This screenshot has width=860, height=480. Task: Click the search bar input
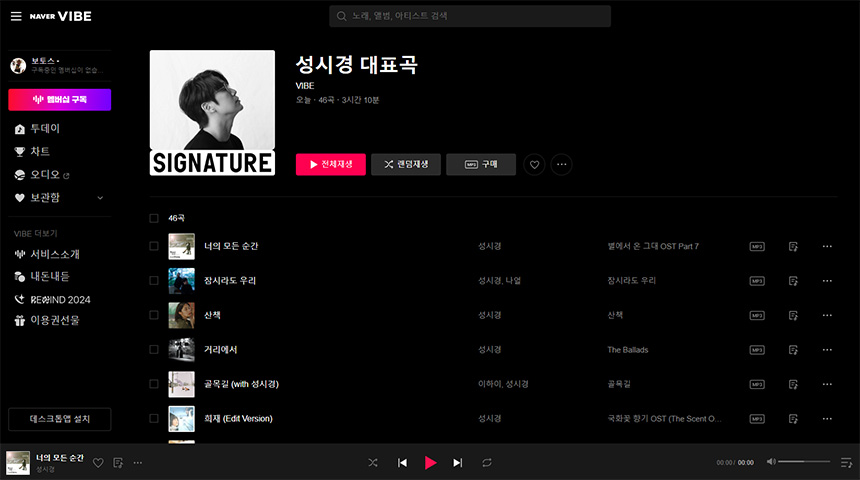[x=470, y=16]
